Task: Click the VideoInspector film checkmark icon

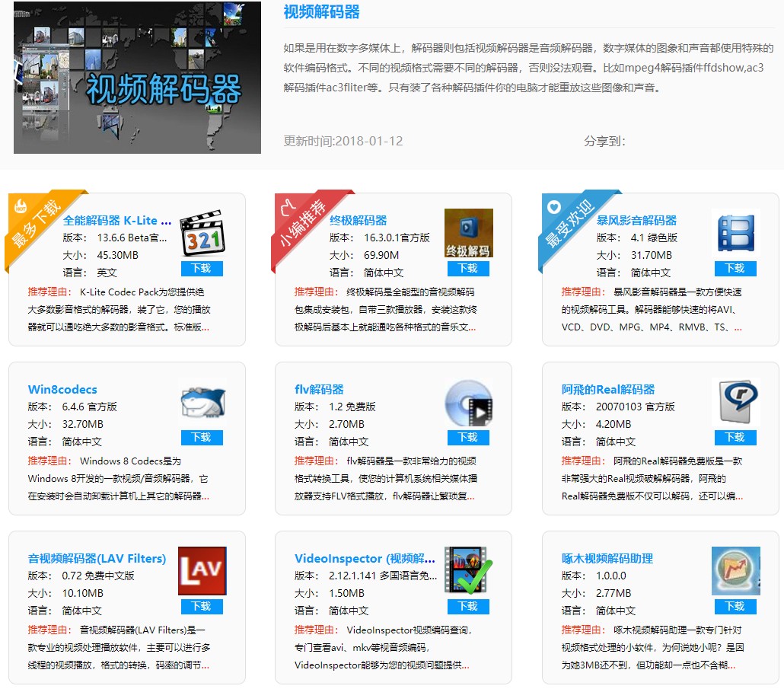Action: 469,571
